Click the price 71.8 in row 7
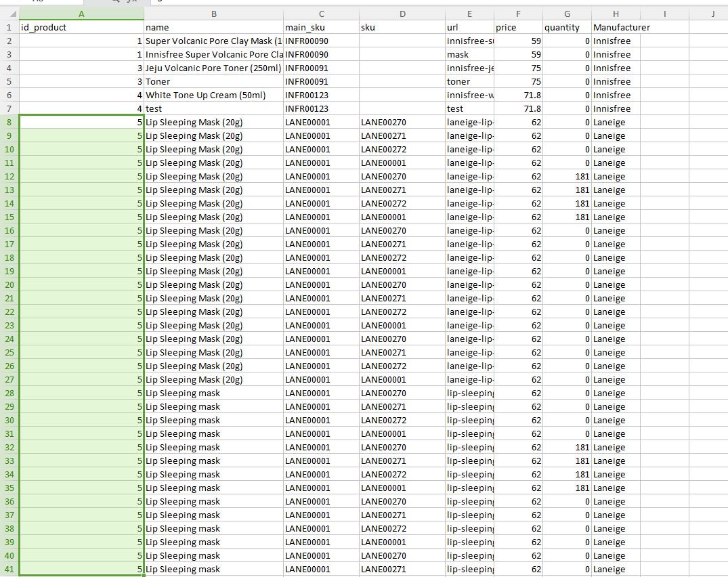This screenshot has width=728, height=577. [518, 108]
